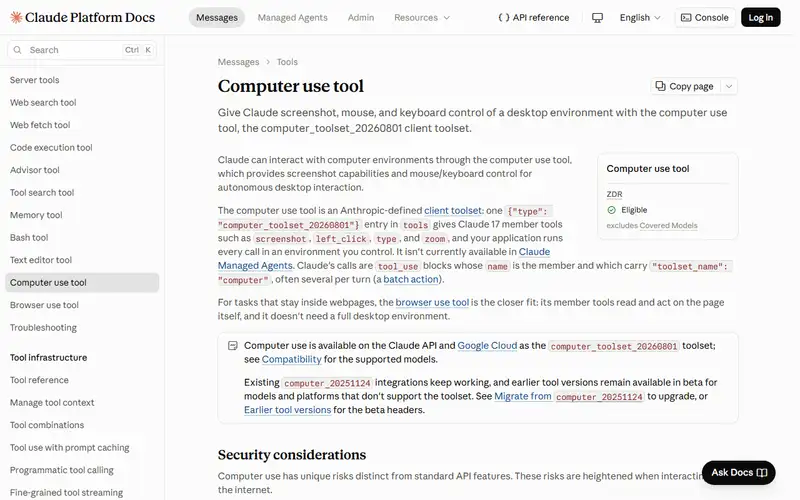This screenshot has height=500, width=800.
Task: Click the Copy page clipboard icon
Action: point(660,86)
